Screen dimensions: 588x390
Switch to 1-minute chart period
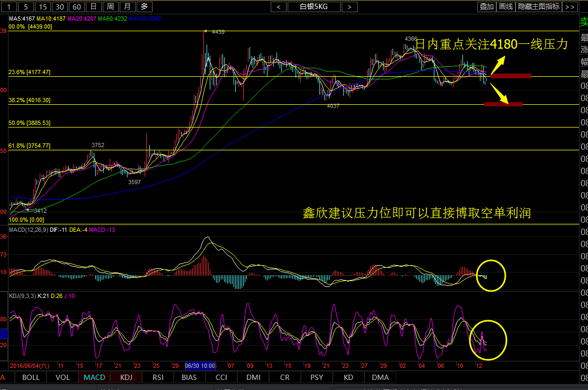click(x=9, y=7)
